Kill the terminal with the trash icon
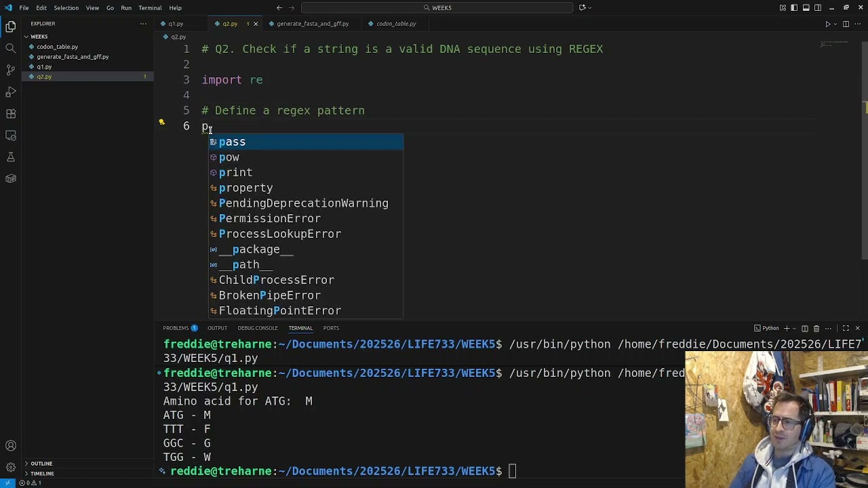The image size is (868, 488). 816,328
